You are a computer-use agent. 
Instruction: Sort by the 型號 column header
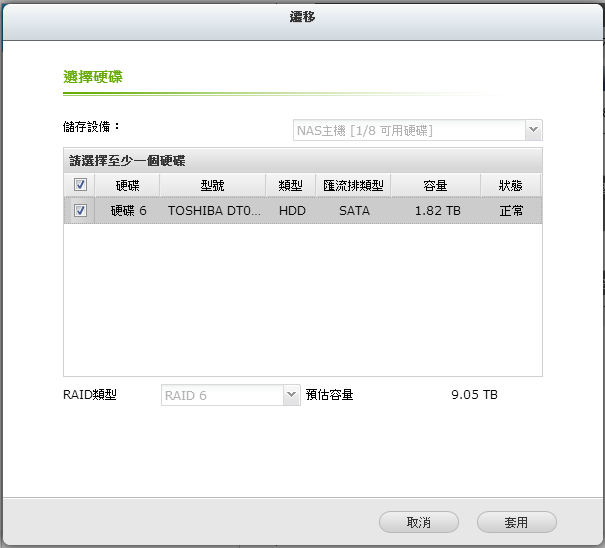coord(212,185)
